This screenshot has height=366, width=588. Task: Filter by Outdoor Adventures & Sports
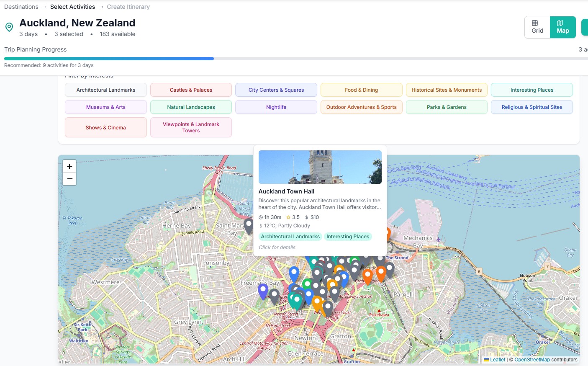click(362, 107)
